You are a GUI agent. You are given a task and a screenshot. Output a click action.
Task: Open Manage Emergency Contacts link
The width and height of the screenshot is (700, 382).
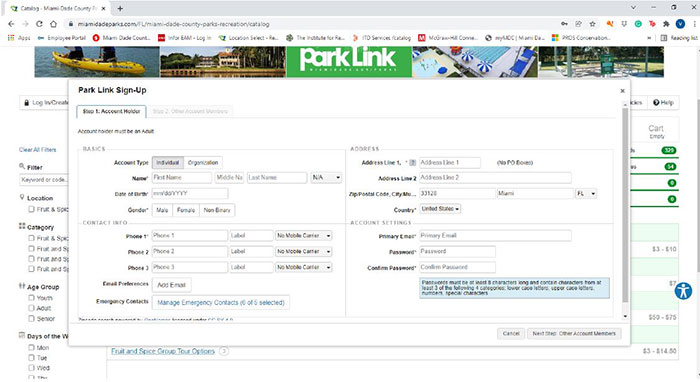click(x=221, y=303)
